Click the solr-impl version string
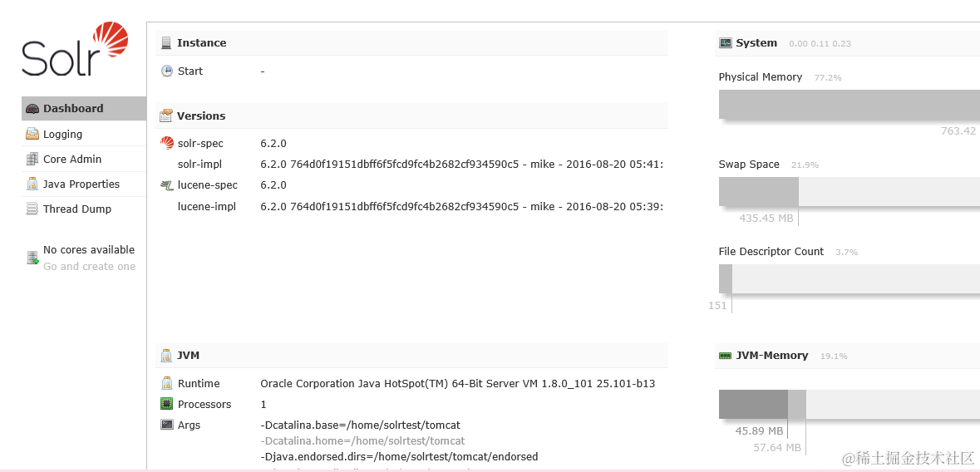The width and height of the screenshot is (980, 472). 462,165
